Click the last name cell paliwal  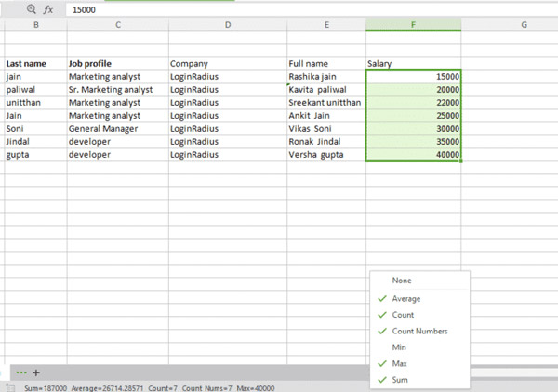pyautogui.click(x=35, y=90)
